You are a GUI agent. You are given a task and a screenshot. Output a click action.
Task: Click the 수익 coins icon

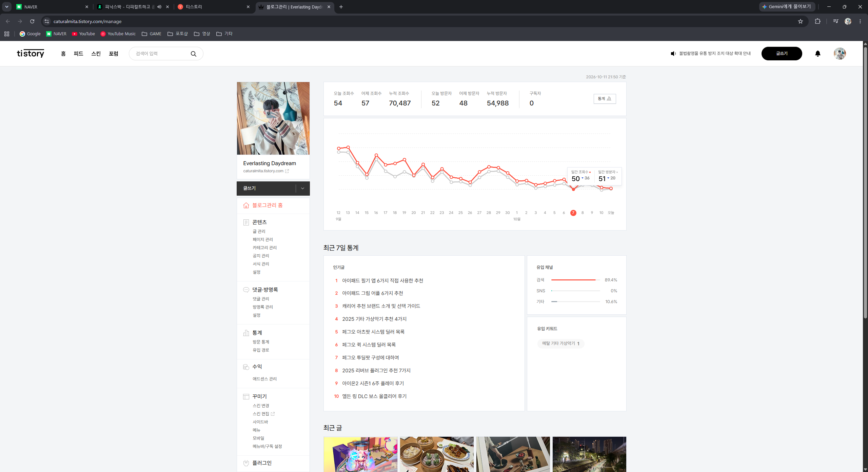pyautogui.click(x=246, y=367)
